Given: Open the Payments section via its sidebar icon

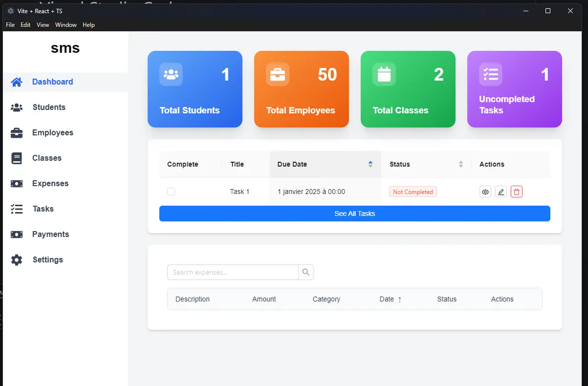Looking at the screenshot, I should point(16,234).
